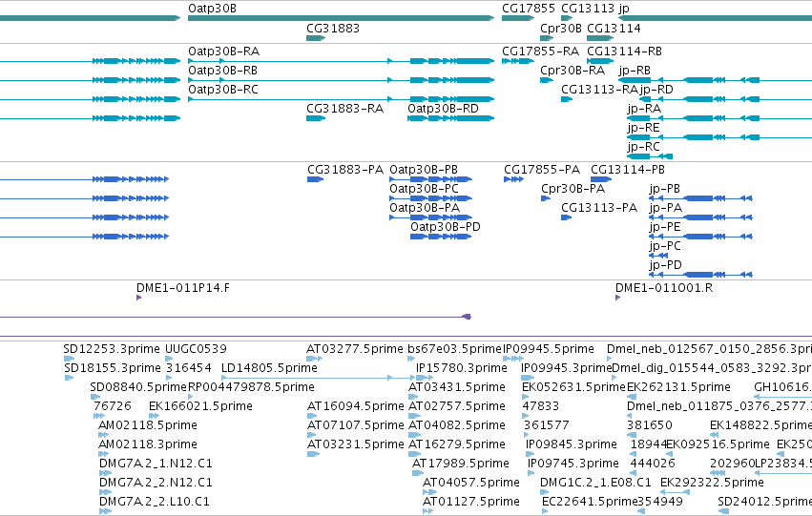Select transcript Oatp30B-RA

coord(342,61)
